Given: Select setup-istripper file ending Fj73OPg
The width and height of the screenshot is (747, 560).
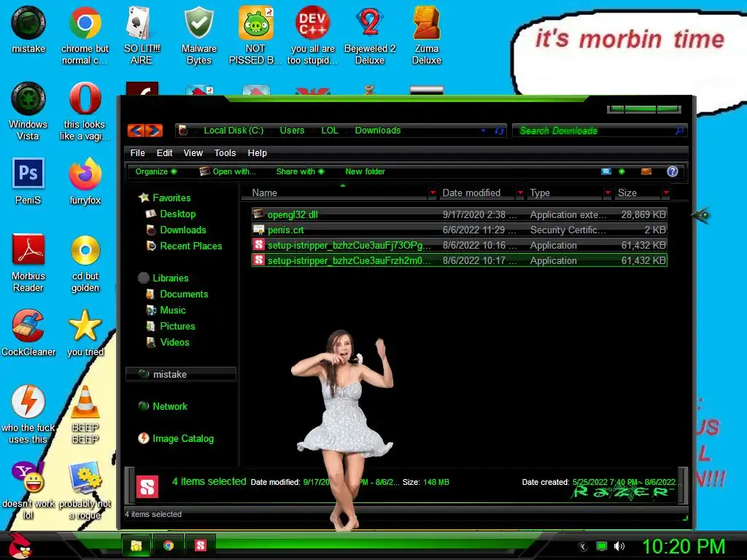Looking at the screenshot, I should pos(460,245).
